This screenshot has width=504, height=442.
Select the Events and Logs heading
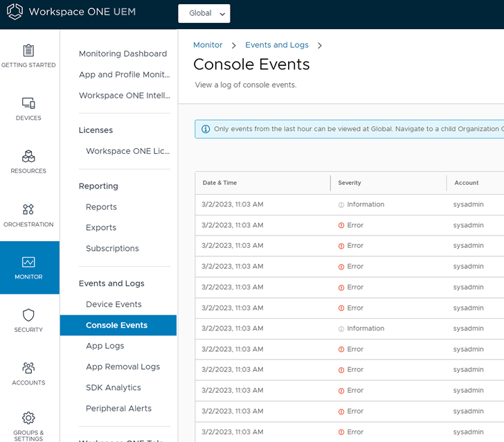point(111,283)
